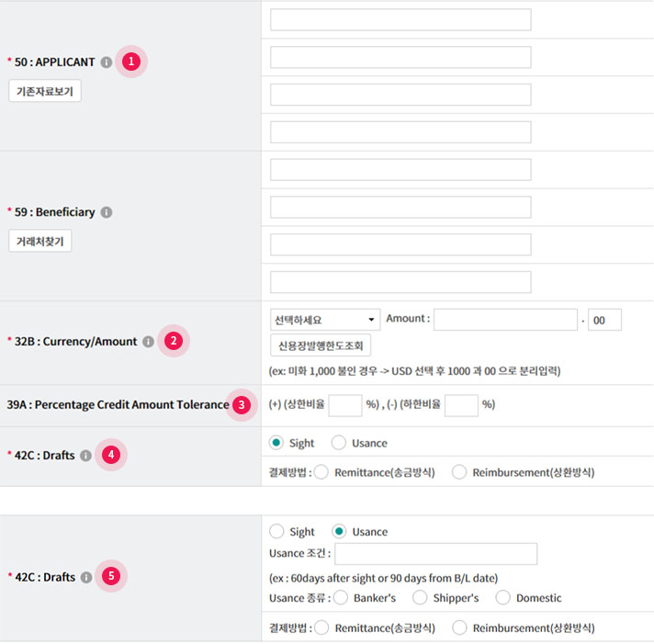Open the 선택하세요 currency dropdown
654x644 pixels.
[325, 320]
